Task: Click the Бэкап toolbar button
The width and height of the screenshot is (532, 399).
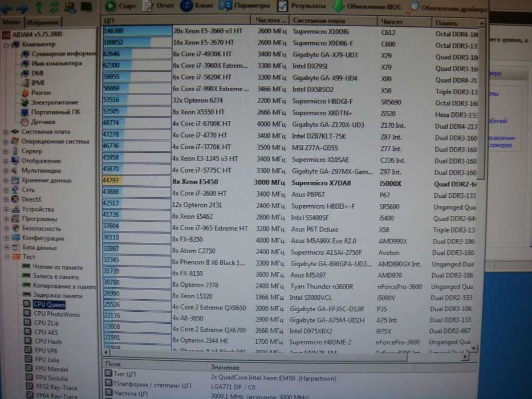Action: coord(197,6)
